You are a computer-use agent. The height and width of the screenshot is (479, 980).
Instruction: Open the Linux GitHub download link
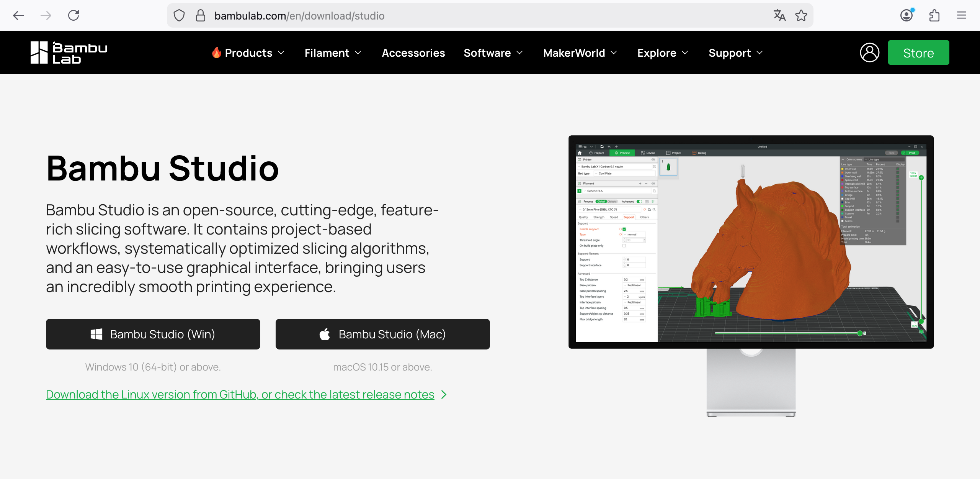tap(240, 394)
